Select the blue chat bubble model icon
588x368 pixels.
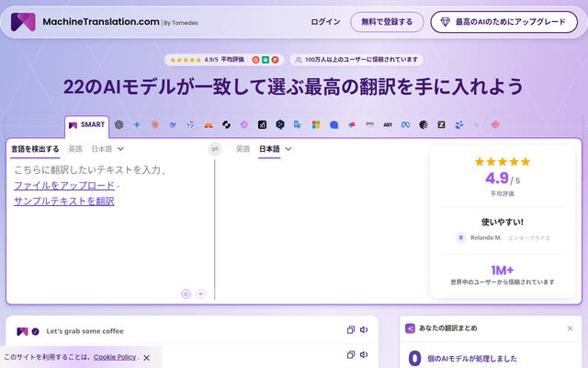click(334, 125)
